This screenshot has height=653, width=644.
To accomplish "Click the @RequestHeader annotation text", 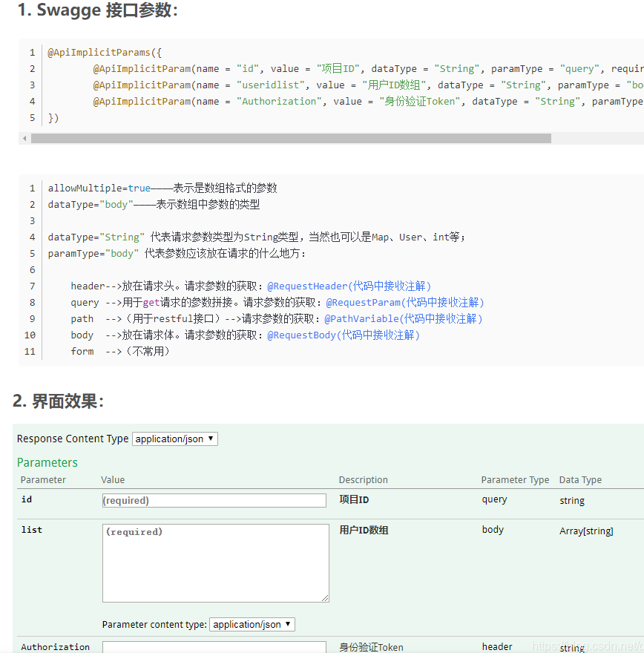I will point(349,286).
